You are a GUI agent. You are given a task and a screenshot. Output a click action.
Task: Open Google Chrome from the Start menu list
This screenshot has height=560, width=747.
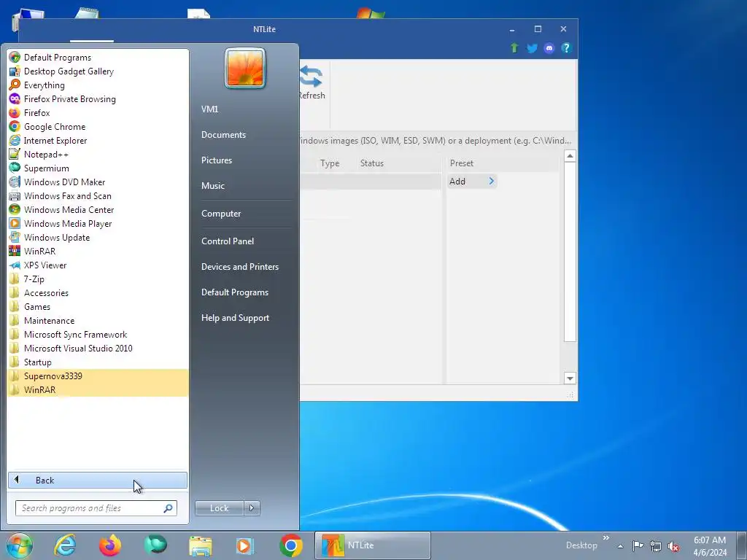98,127
